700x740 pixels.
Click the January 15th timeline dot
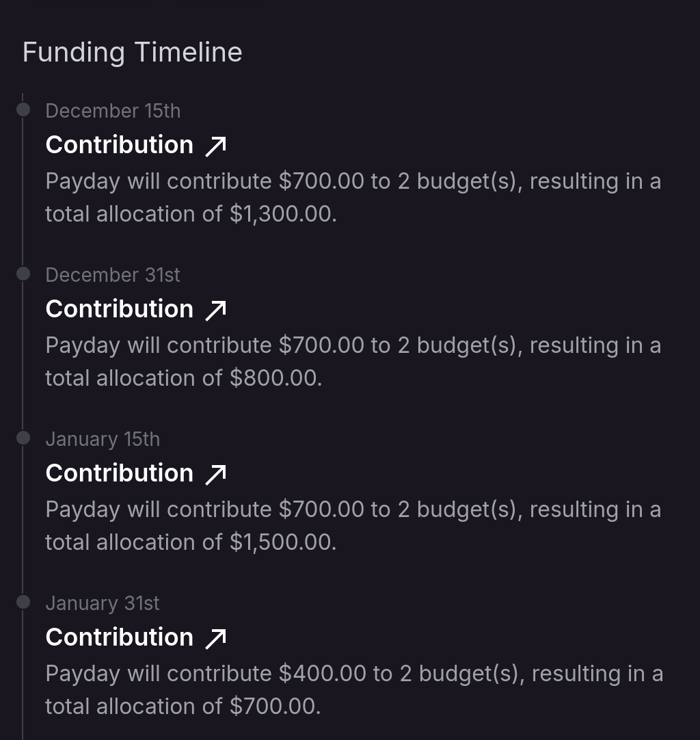23,438
